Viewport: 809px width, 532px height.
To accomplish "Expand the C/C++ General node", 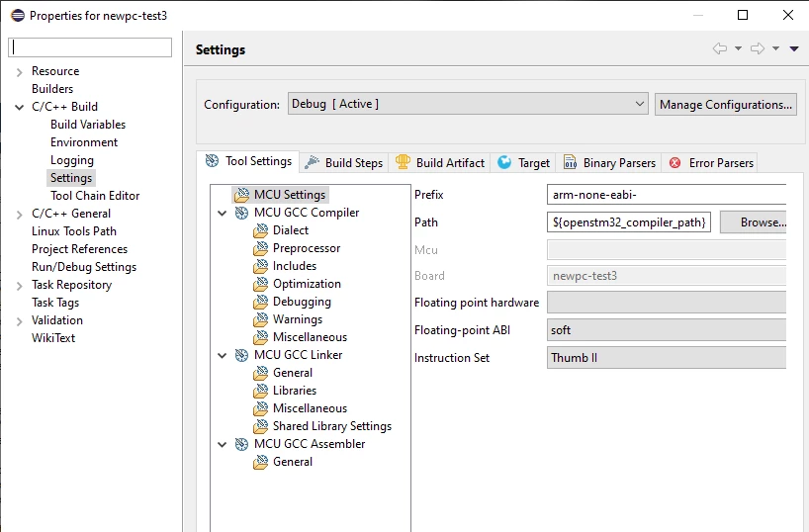I will [x=19, y=215].
